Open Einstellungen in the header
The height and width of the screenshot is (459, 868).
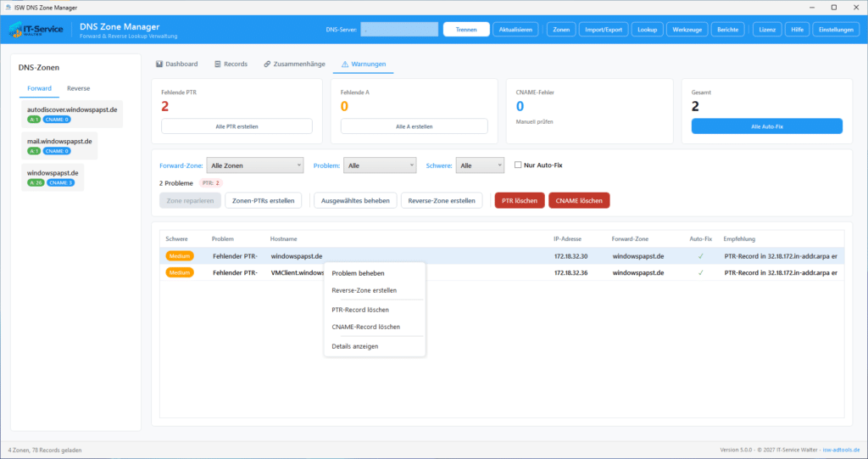tap(836, 30)
